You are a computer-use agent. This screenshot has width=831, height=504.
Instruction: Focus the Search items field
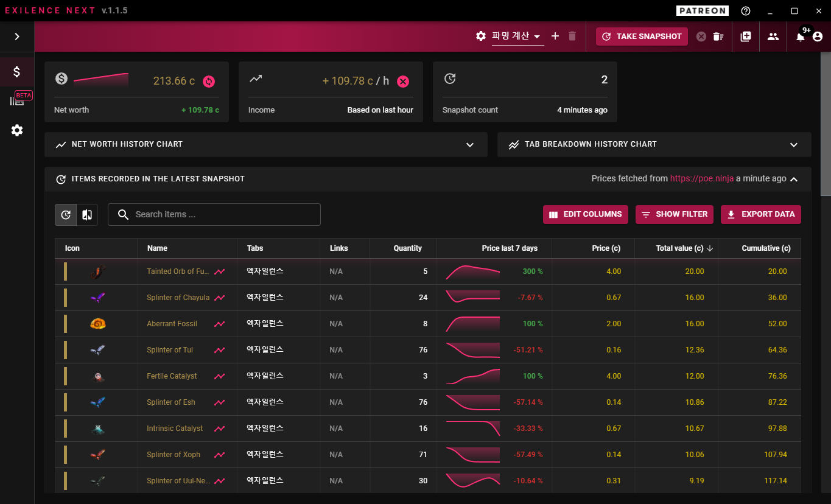click(x=214, y=214)
